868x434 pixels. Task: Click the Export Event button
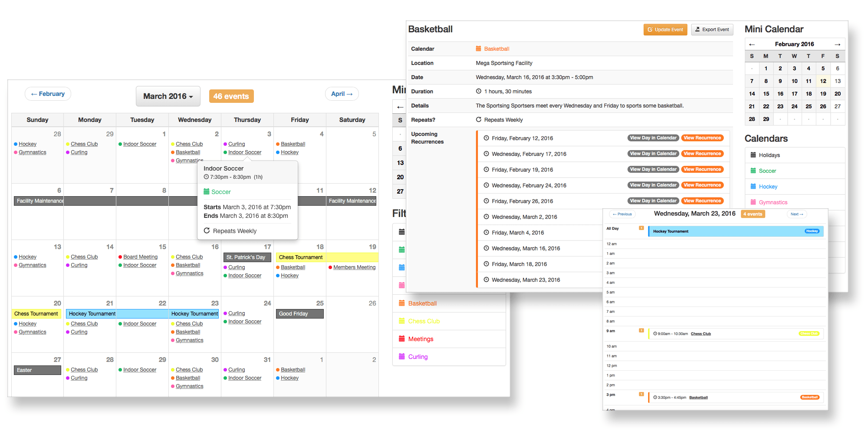[x=712, y=30]
